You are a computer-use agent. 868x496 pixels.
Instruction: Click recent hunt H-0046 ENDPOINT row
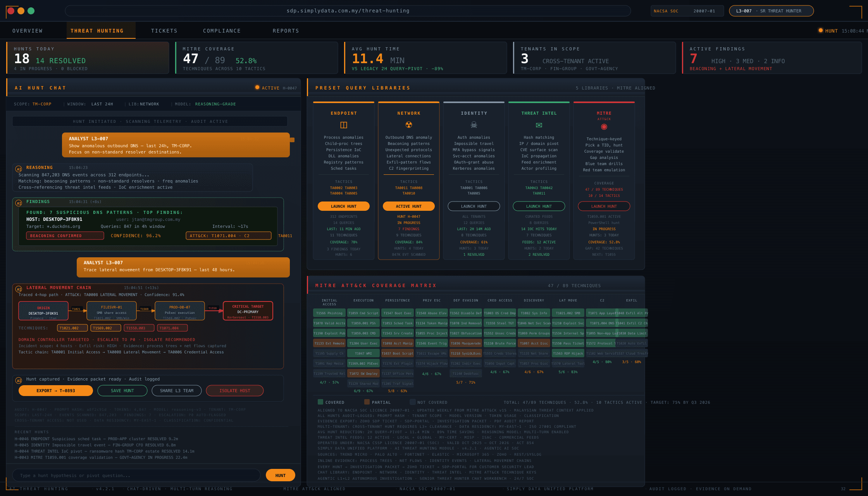[x=96, y=439]
